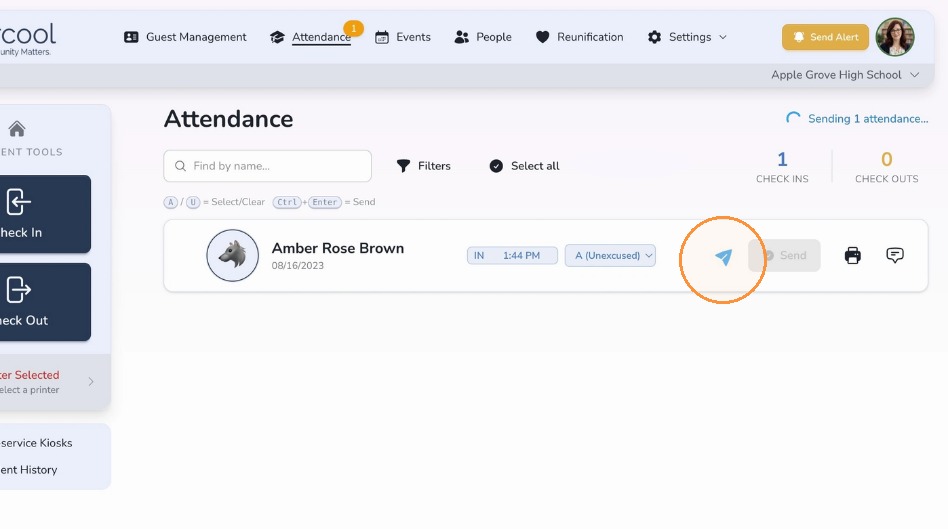Image resolution: width=948 pixels, height=529 pixels.
Task: Print Amber Rose Brown's pass
Action: (x=852, y=255)
